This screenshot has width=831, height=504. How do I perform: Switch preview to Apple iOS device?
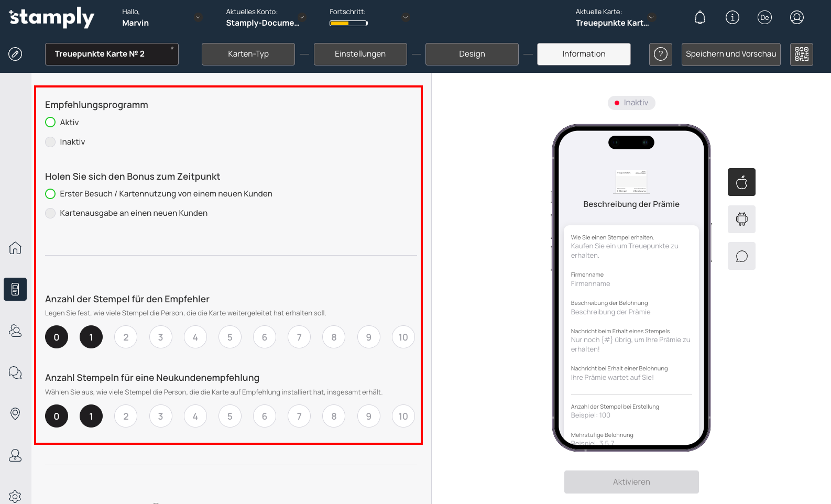point(741,182)
